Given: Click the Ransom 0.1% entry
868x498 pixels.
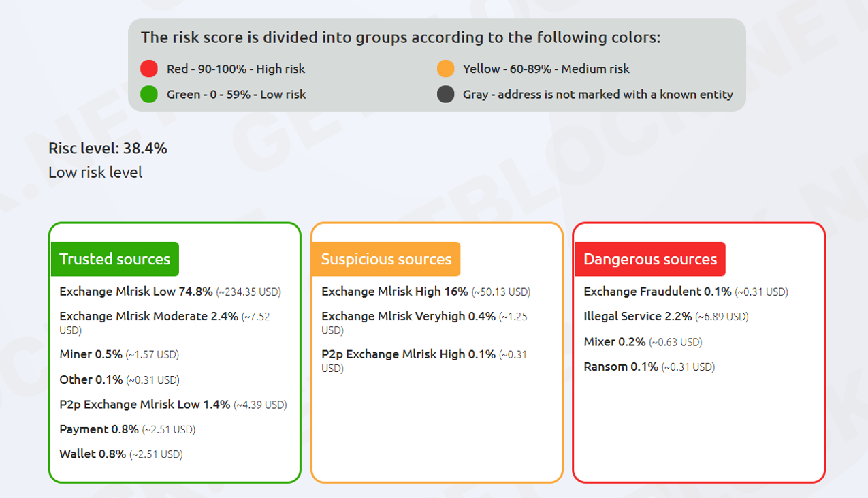Looking at the screenshot, I should [649, 367].
